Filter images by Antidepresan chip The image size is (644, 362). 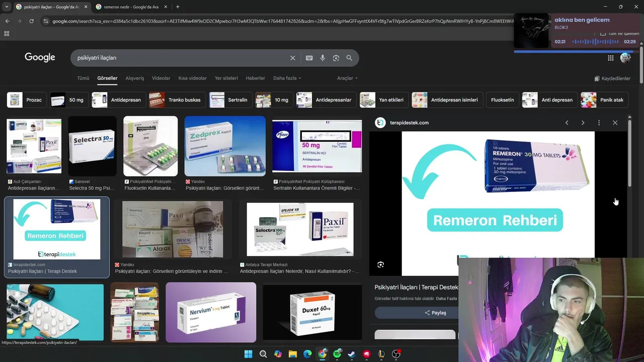(x=119, y=100)
